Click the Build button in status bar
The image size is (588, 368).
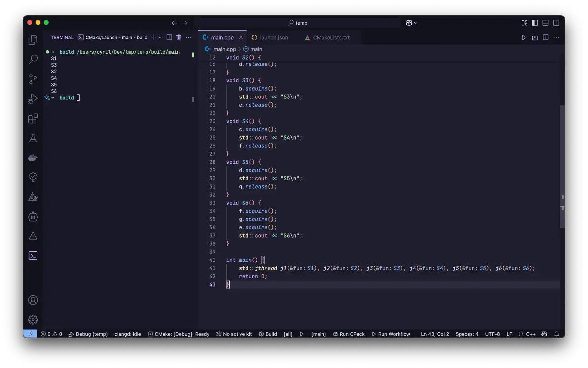click(268, 334)
